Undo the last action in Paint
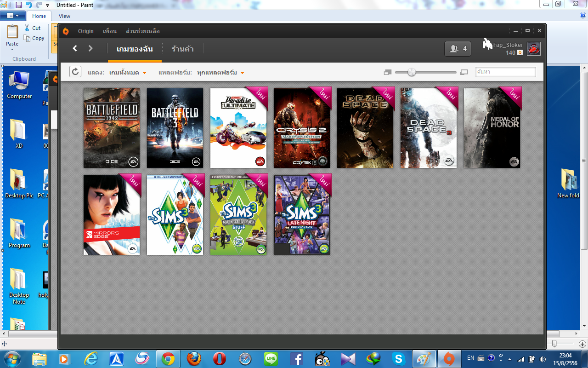 29,5
